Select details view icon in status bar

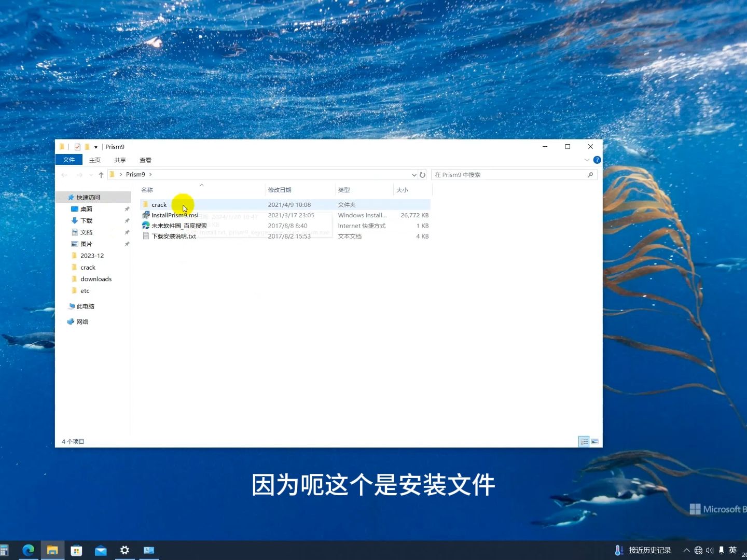584,441
